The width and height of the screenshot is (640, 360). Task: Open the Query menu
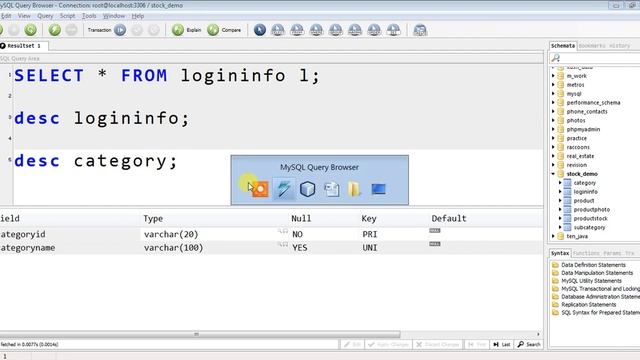coord(45,16)
